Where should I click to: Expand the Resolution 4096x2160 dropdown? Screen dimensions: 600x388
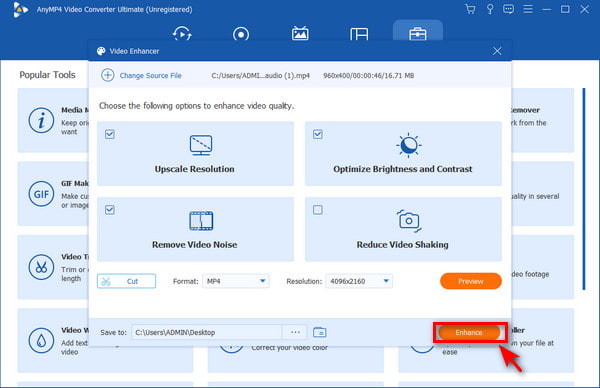[359, 281]
